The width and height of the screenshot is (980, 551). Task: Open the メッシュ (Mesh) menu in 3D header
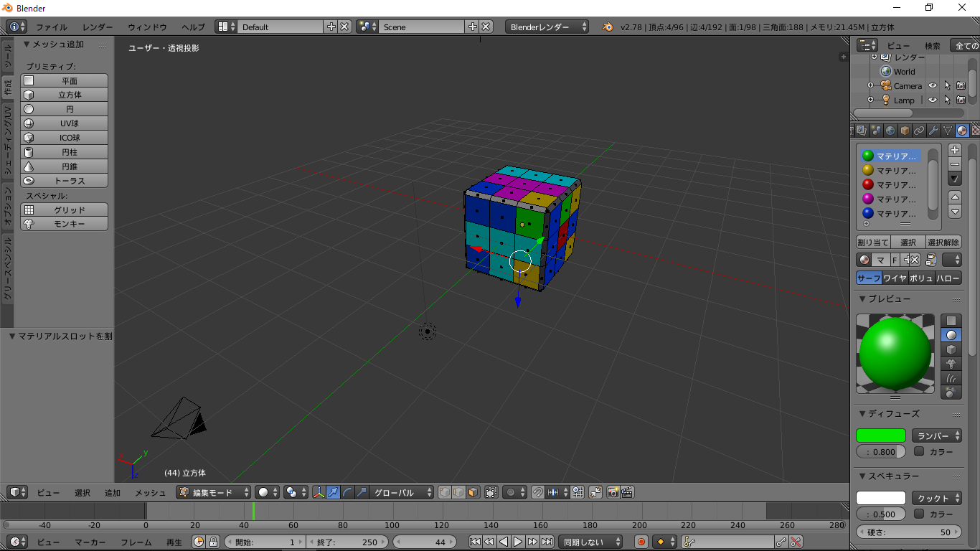[x=151, y=493]
